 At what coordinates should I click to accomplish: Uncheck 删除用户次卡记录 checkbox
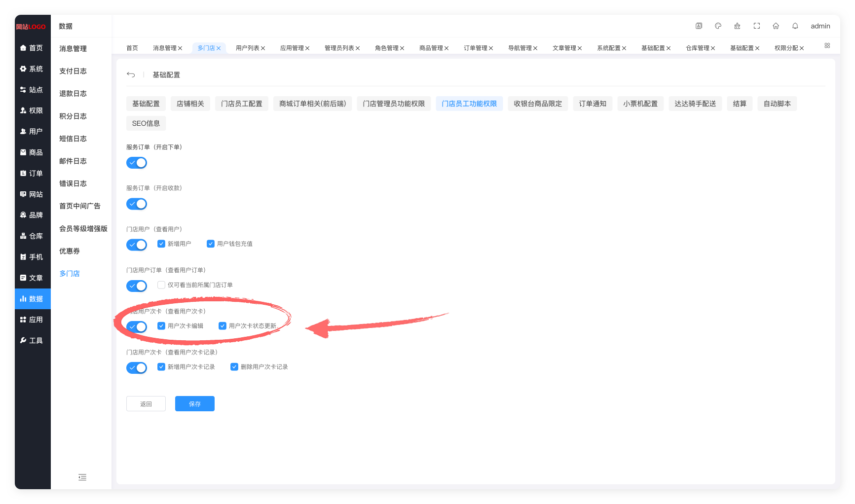pos(234,367)
